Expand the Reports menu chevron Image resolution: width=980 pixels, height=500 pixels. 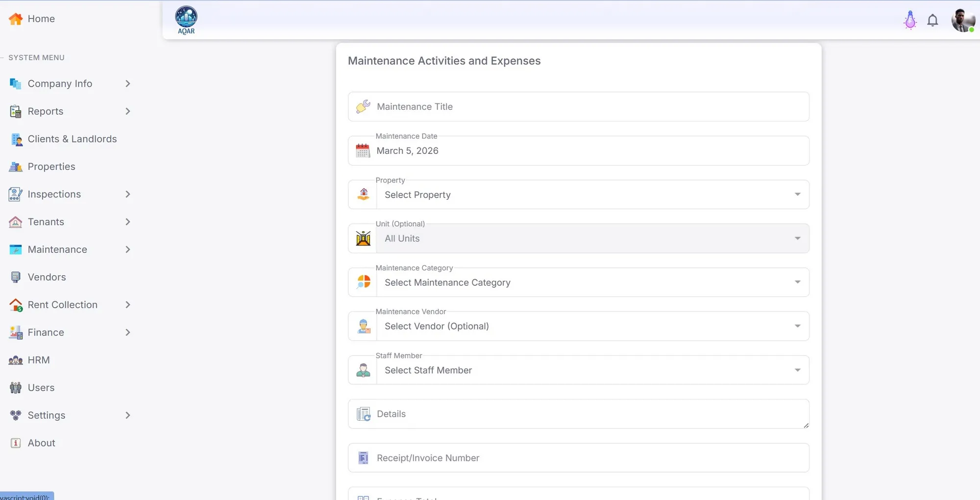(x=128, y=111)
